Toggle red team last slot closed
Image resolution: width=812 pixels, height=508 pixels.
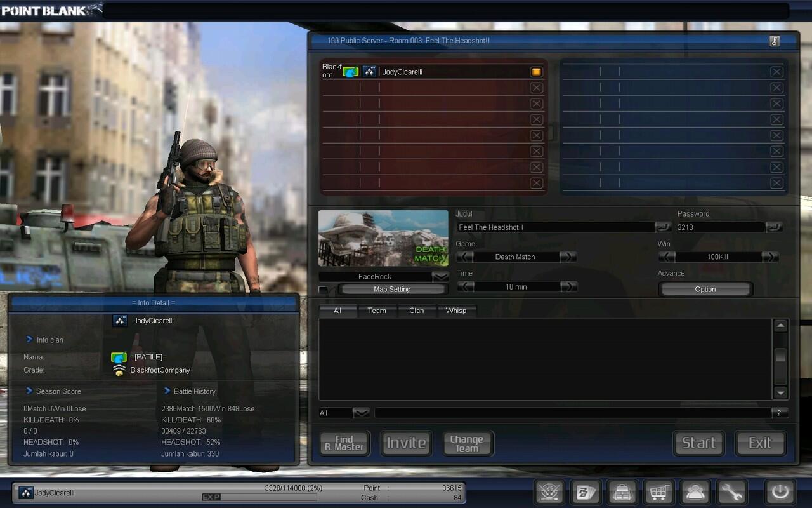(x=536, y=183)
